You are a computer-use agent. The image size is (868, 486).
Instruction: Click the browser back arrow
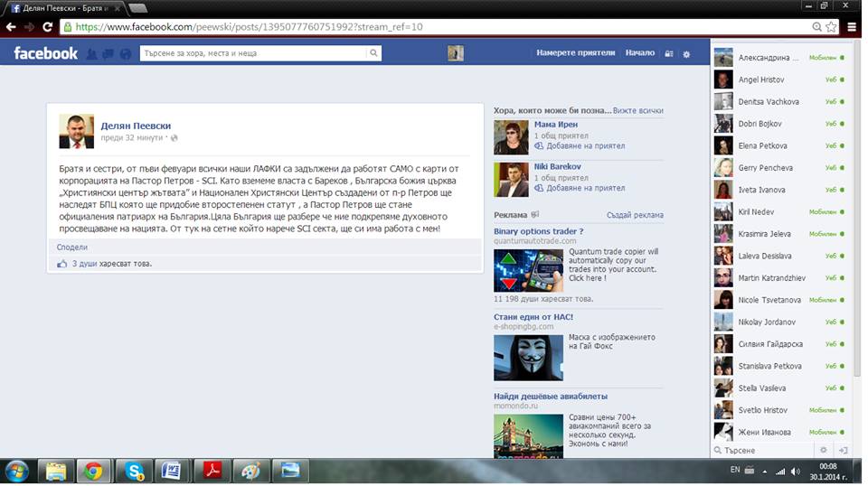point(11,27)
